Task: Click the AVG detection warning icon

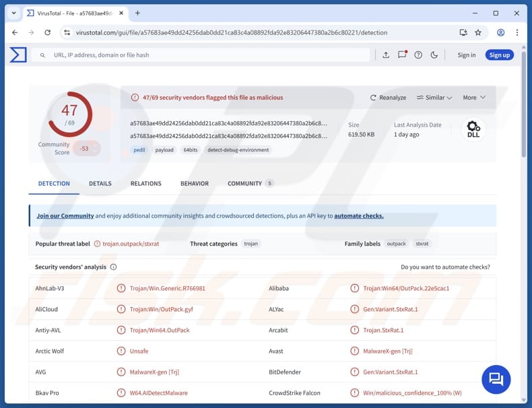Action: pyautogui.click(x=121, y=372)
